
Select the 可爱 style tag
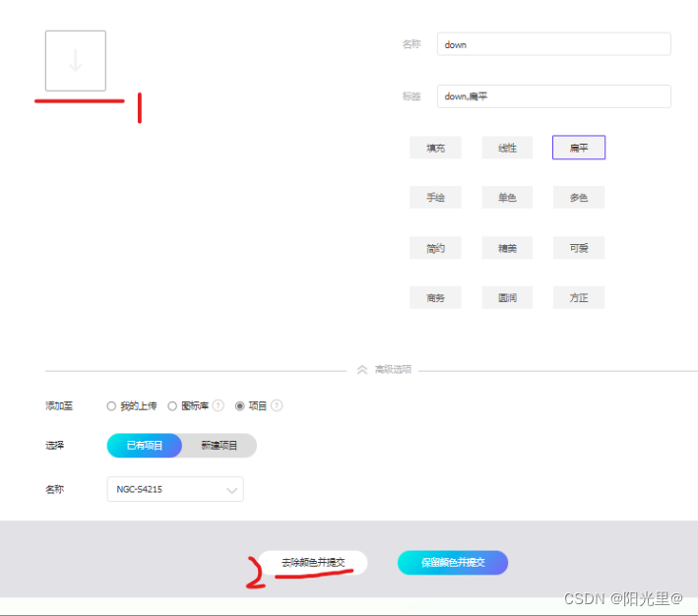click(579, 247)
